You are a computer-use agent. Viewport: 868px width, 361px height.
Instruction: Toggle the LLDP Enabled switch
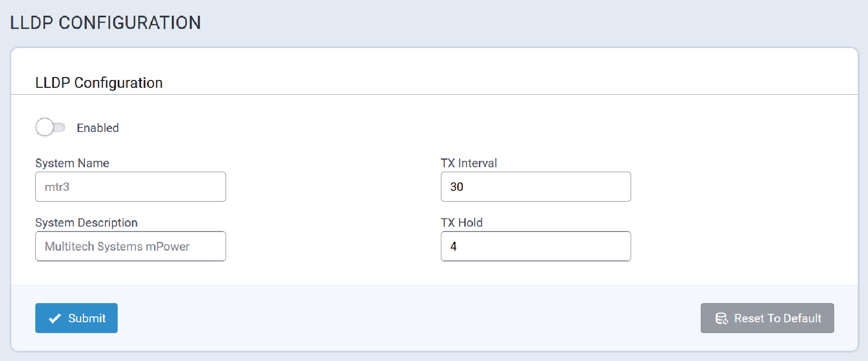pyautogui.click(x=51, y=128)
